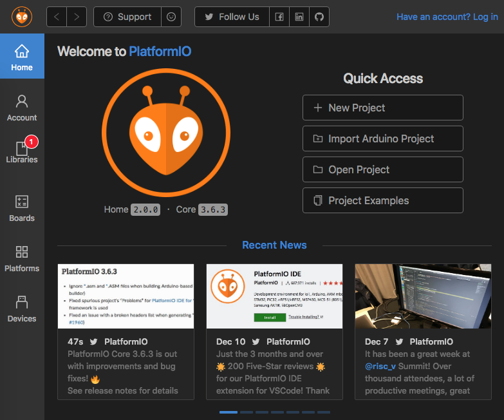Click Follow Us Twitter button
The height and width of the screenshot is (420, 504).
[232, 17]
